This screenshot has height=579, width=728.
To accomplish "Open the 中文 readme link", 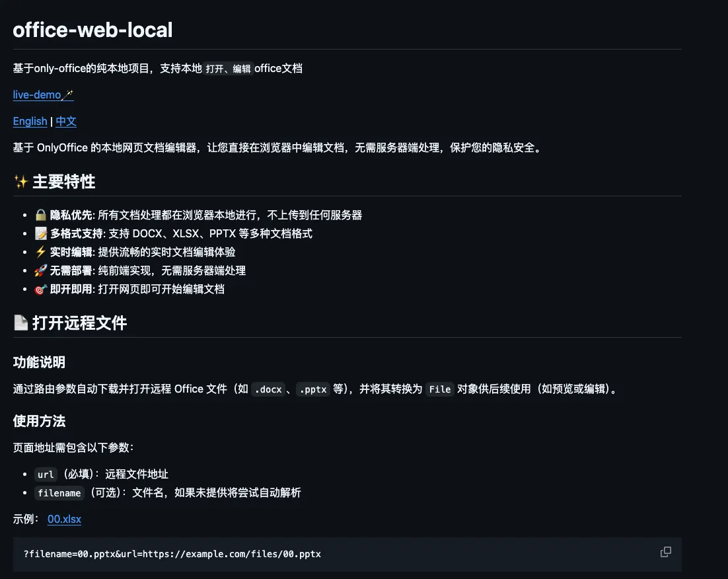I will (66, 121).
